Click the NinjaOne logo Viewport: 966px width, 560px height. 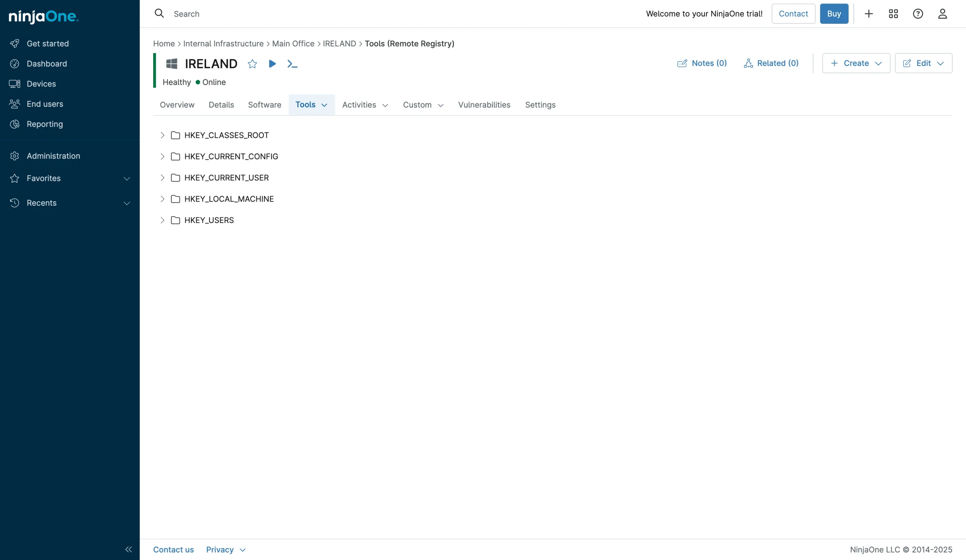pos(44,16)
